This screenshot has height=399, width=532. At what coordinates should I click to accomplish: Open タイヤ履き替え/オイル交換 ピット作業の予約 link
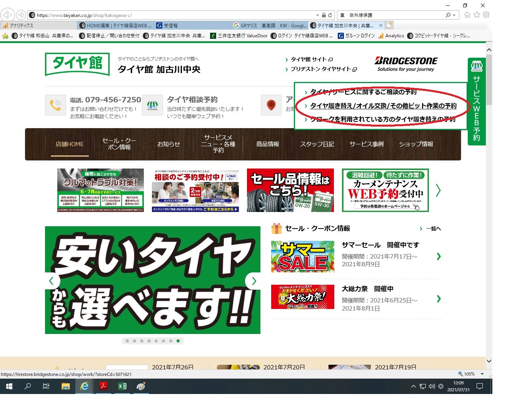click(x=383, y=106)
